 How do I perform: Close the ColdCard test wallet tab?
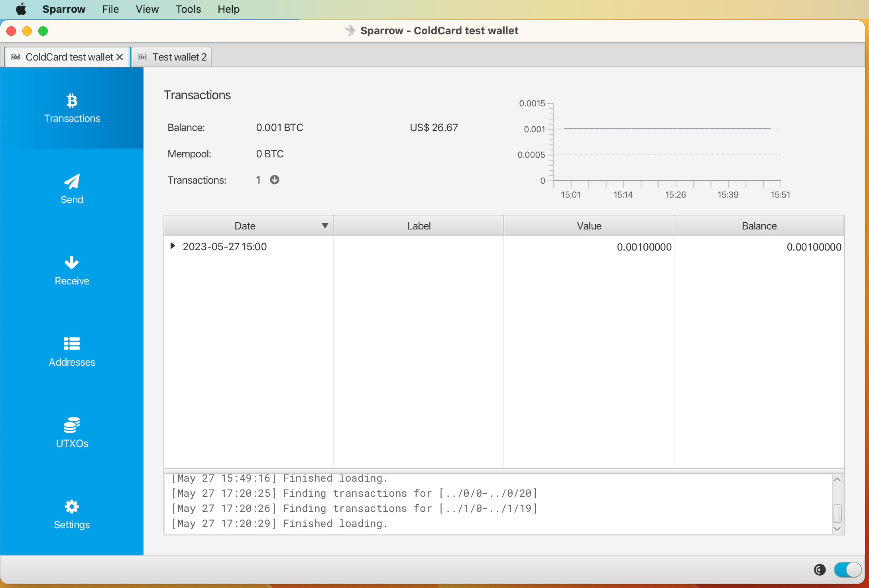[x=120, y=57]
